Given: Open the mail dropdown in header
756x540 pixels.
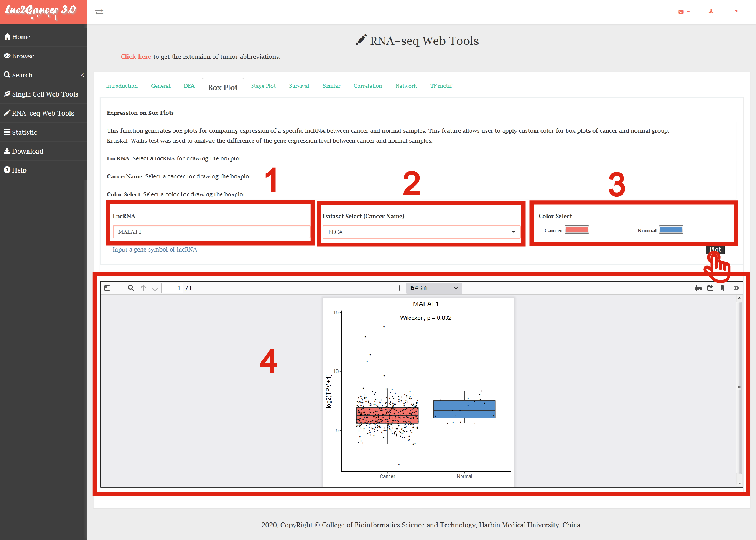Looking at the screenshot, I should click(684, 12).
